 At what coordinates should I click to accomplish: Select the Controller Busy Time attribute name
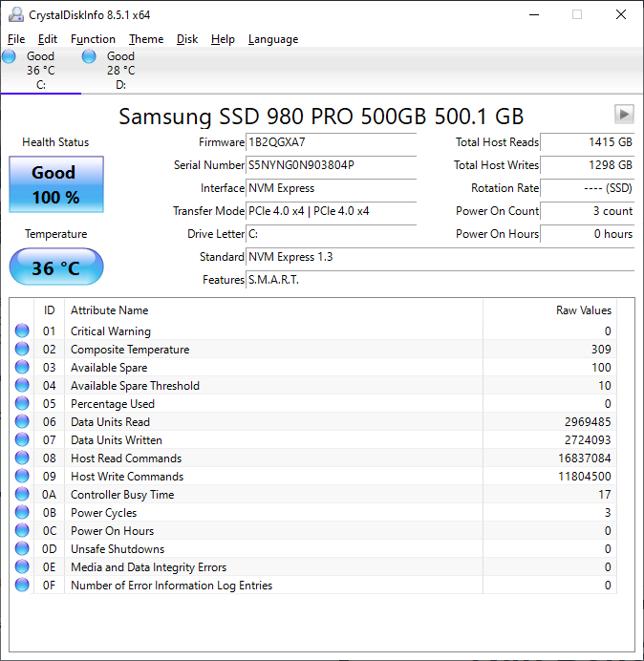(122, 495)
